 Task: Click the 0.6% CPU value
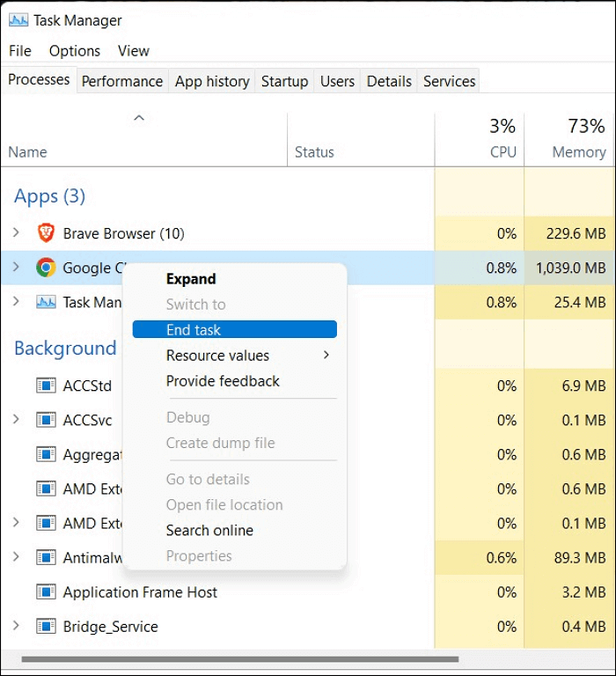(502, 557)
